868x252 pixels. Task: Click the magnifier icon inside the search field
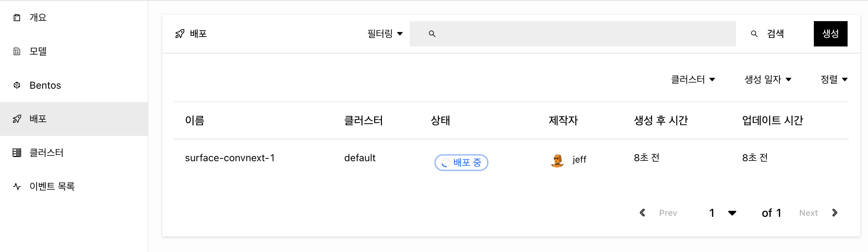point(432,34)
